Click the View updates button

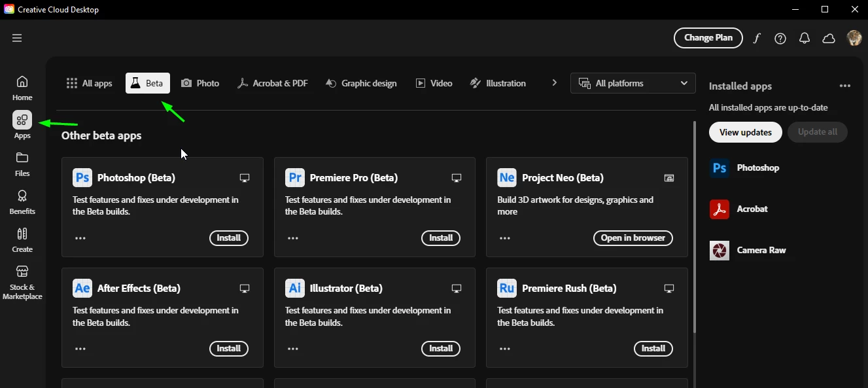coord(746,132)
